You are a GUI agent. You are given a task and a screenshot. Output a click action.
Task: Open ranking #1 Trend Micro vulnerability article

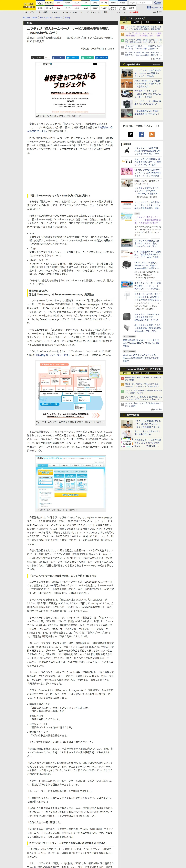coord(143,28)
